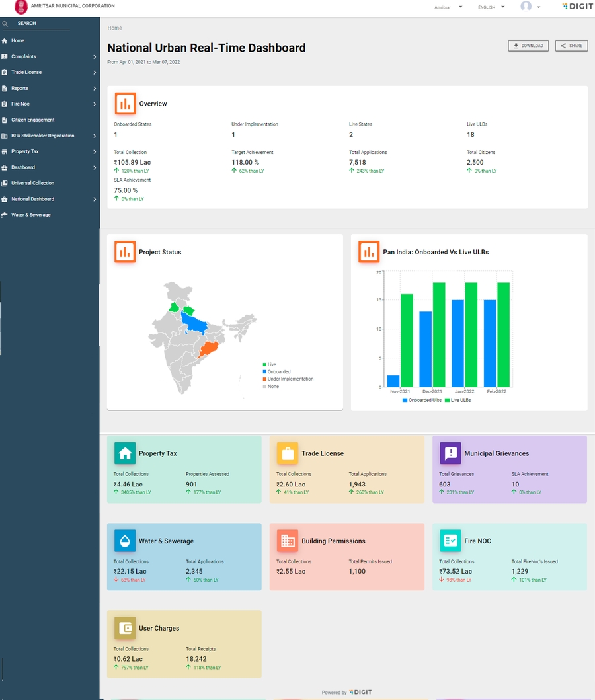The width and height of the screenshot is (595, 700).
Task: Click the Overview bar chart icon
Action: click(125, 104)
